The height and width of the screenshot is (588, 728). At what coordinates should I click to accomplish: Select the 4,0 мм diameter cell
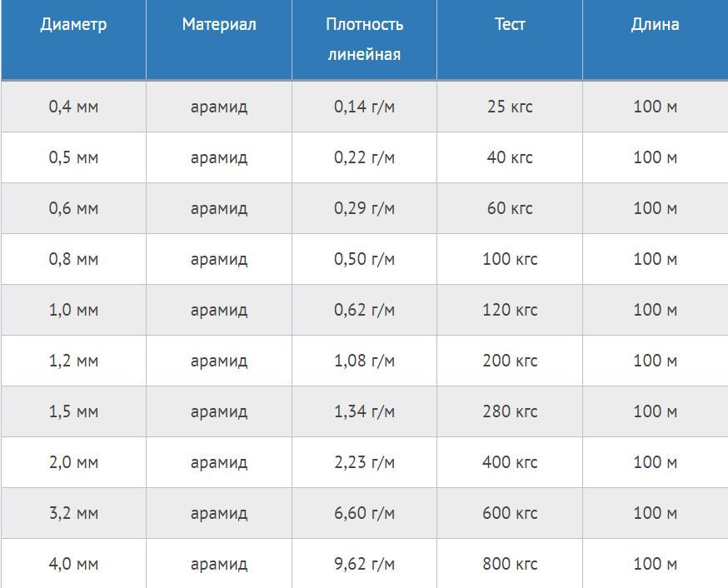[x=73, y=563]
